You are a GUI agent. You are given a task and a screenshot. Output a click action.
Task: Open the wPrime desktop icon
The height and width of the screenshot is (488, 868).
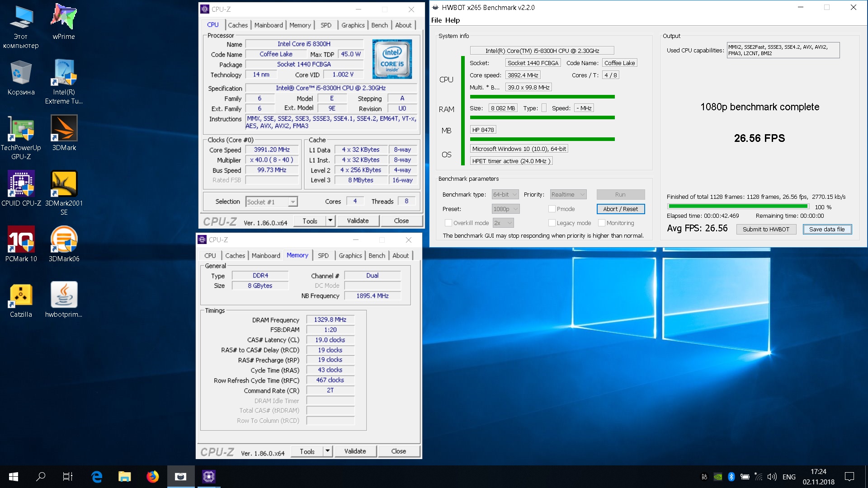64,22
